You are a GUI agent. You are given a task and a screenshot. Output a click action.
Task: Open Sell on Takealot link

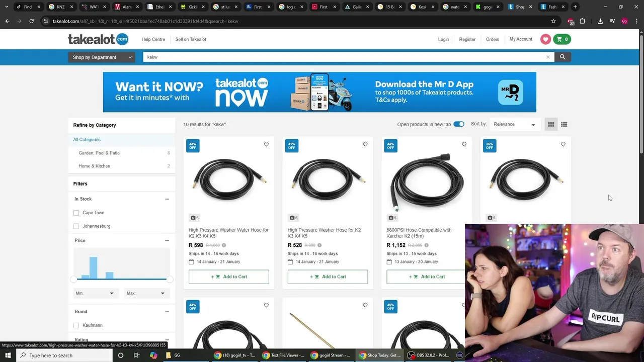[x=191, y=39]
